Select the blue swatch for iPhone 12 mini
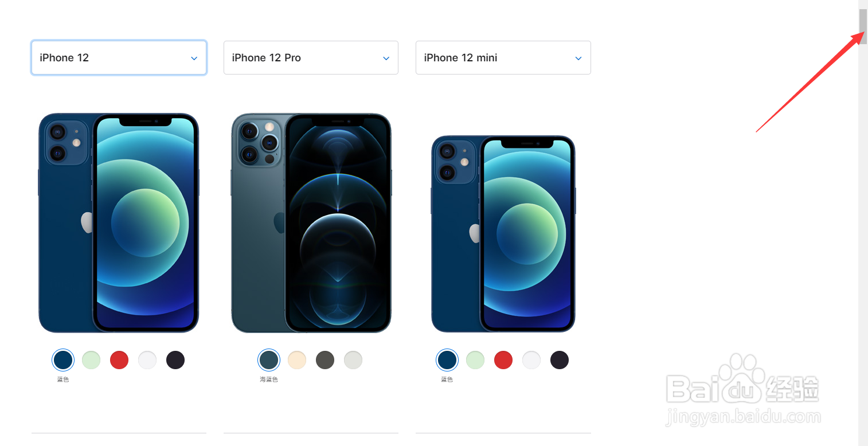 click(447, 360)
